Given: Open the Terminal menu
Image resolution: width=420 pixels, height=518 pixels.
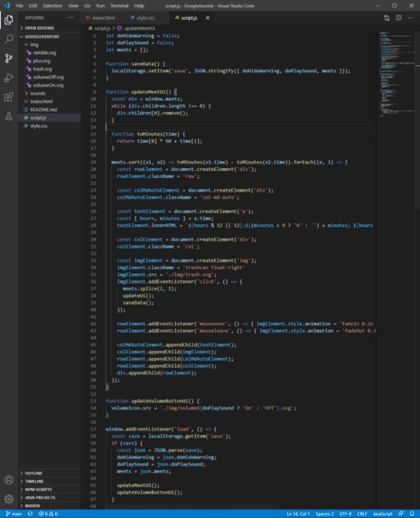Looking at the screenshot, I should point(119,5).
